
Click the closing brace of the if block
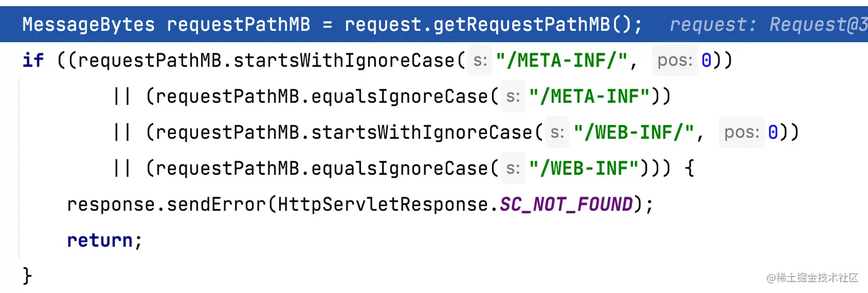tap(28, 276)
